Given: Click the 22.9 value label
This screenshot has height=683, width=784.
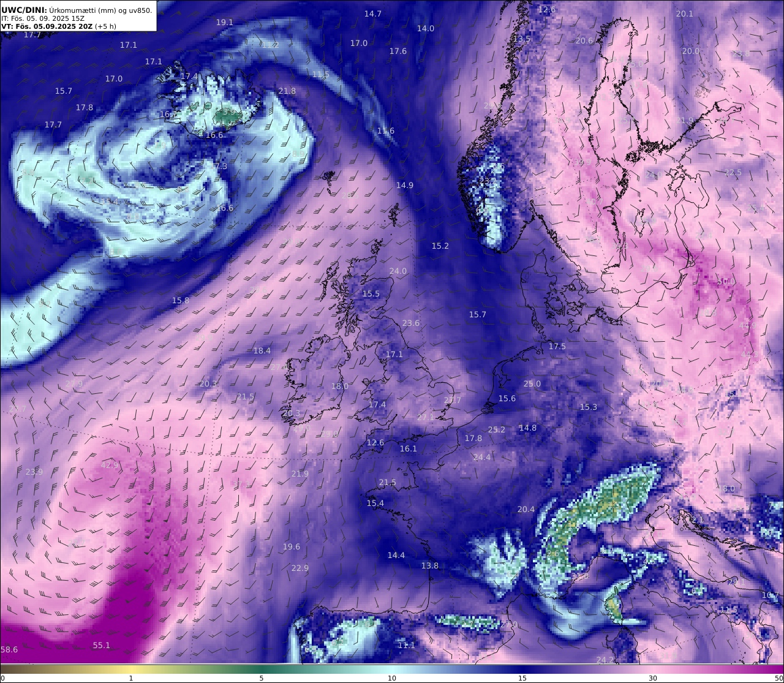Looking at the screenshot, I should click(300, 568).
